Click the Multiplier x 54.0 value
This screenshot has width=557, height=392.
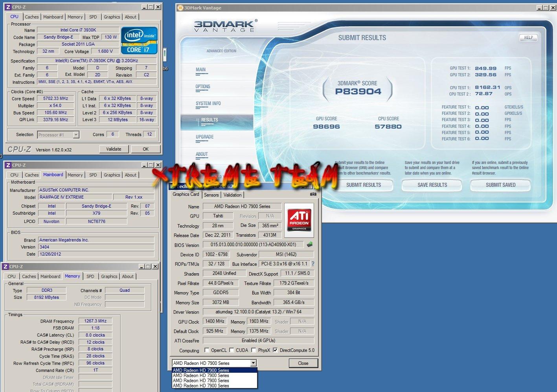tap(56, 106)
